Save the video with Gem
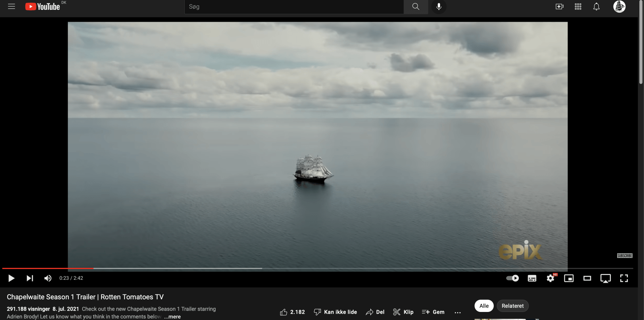This screenshot has height=320, width=644. (x=433, y=312)
